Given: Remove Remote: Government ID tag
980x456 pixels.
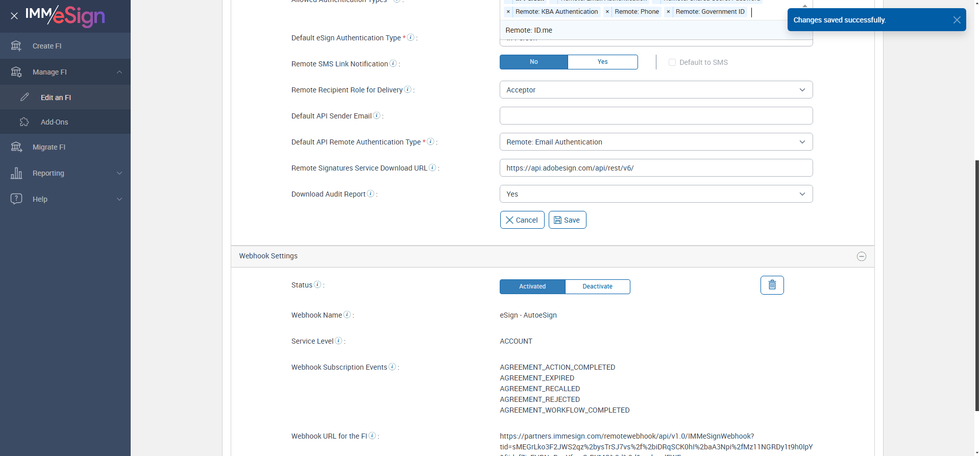Looking at the screenshot, I should point(668,12).
